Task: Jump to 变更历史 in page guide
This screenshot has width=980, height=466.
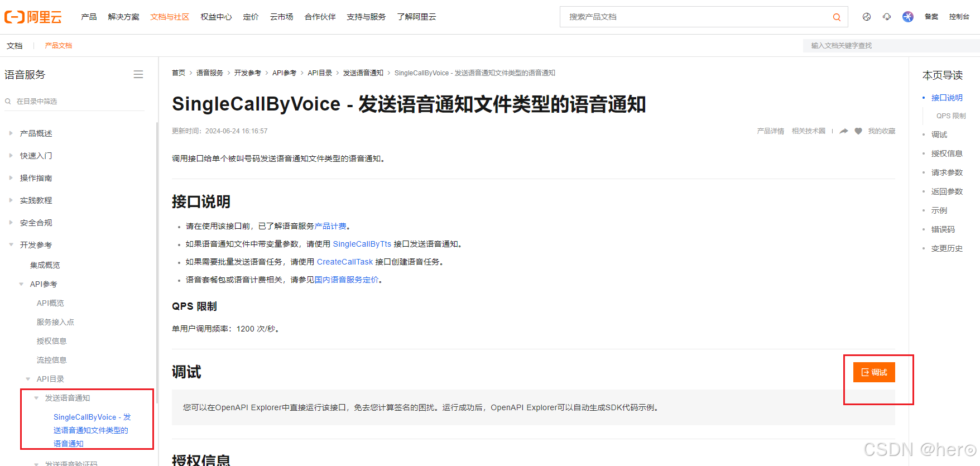Action: pyautogui.click(x=947, y=248)
